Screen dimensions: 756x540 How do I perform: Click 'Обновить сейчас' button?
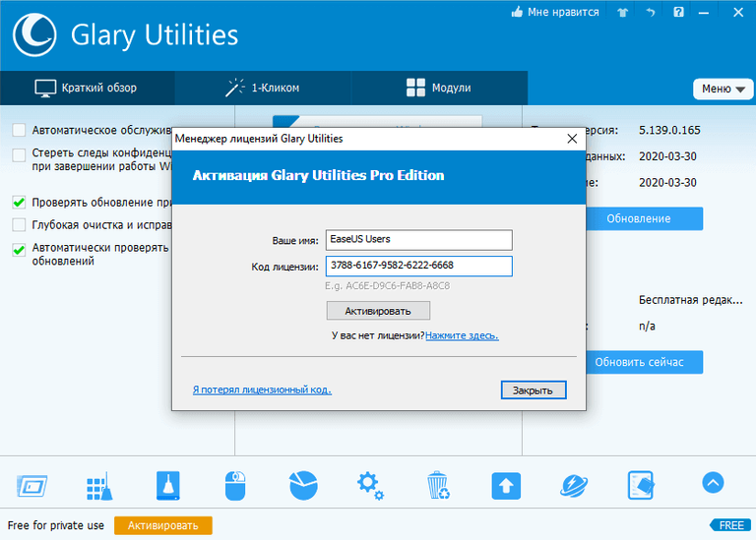coord(644,362)
